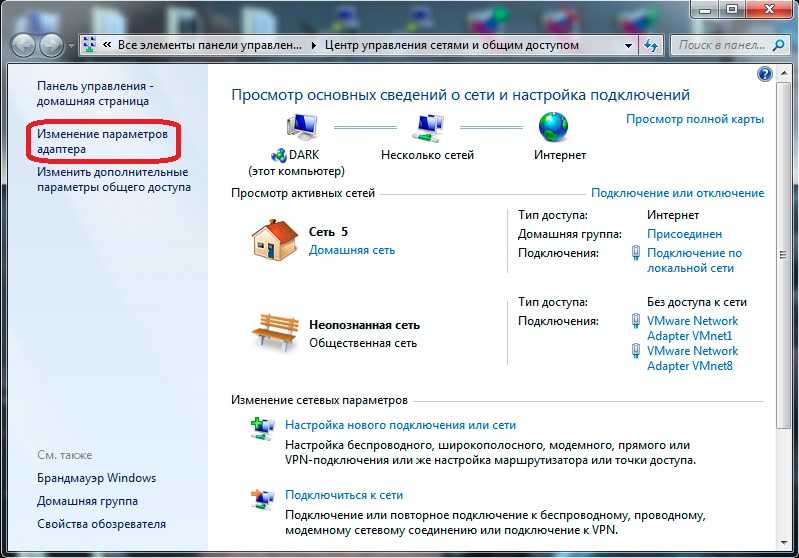
Task: Open 'Панель управления - домашняя страница' link
Action: coord(95,93)
